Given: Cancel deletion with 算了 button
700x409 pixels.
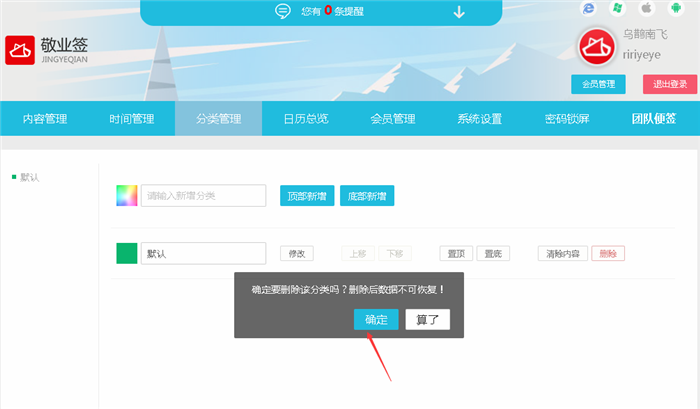Looking at the screenshot, I should [428, 320].
